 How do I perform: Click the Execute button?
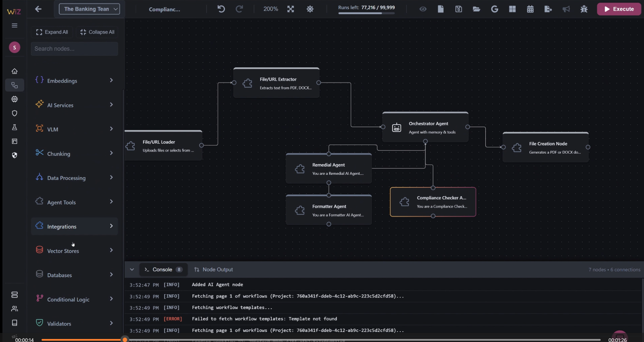point(619,9)
